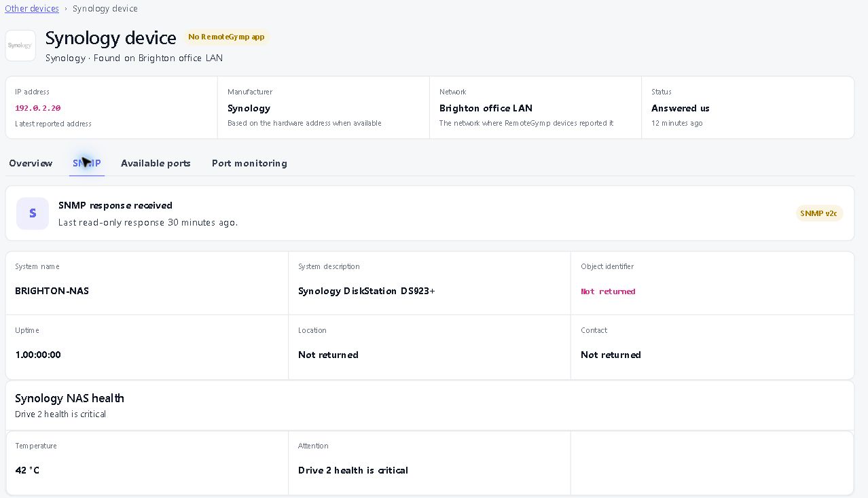868x498 pixels.
Task: Open the Port monitoring tab
Action: (x=249, y=163)
